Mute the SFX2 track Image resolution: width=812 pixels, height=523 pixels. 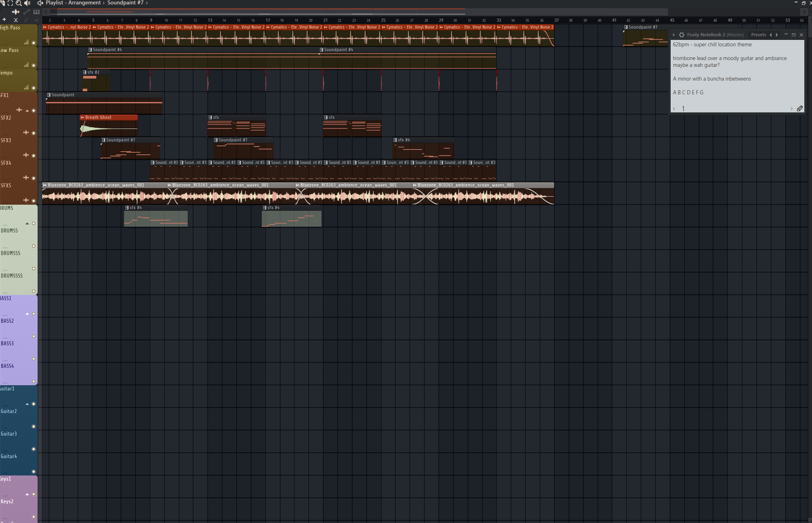(x=33, y=133)
